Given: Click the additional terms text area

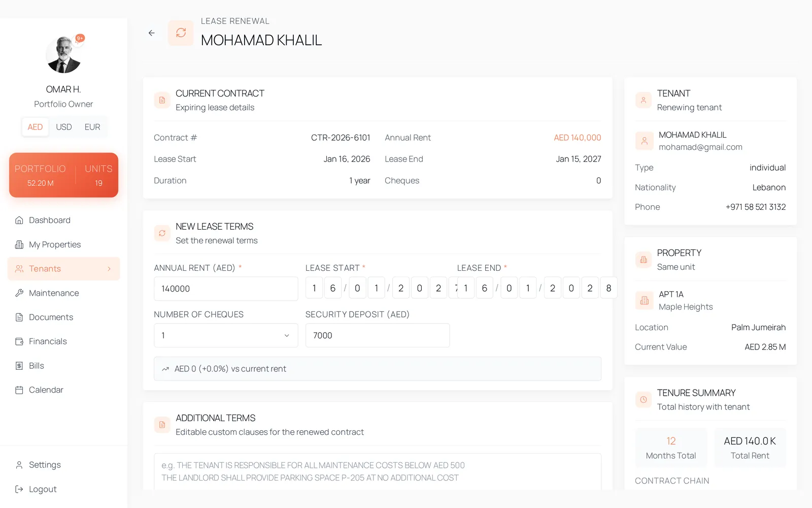Looking at the screenshot, I should (378, 472).
